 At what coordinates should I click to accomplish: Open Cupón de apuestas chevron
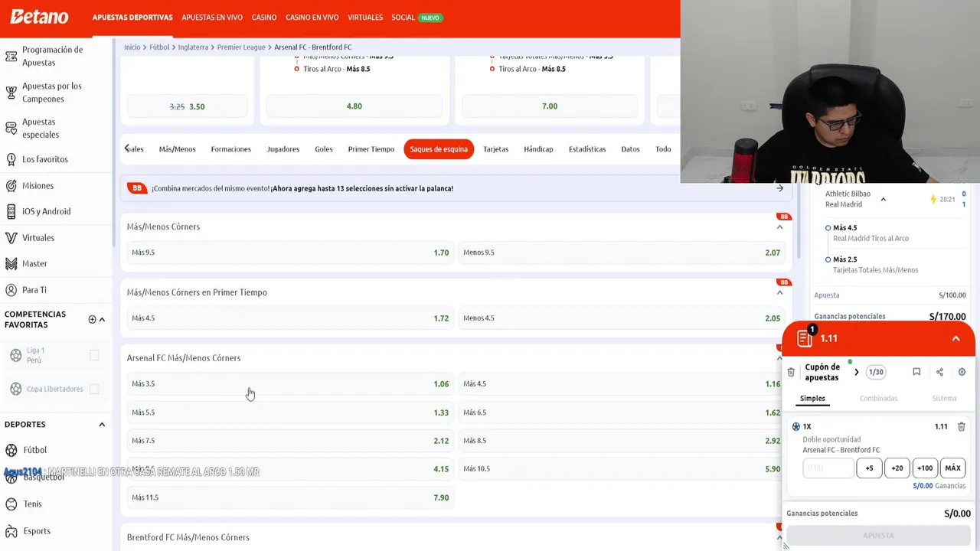click(x=856, y=372)
